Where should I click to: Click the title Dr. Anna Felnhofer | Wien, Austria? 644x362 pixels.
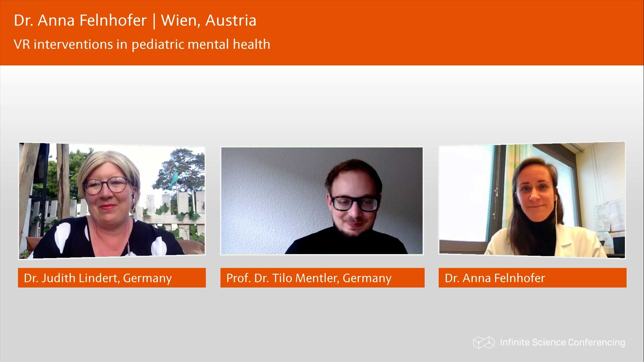135,20
